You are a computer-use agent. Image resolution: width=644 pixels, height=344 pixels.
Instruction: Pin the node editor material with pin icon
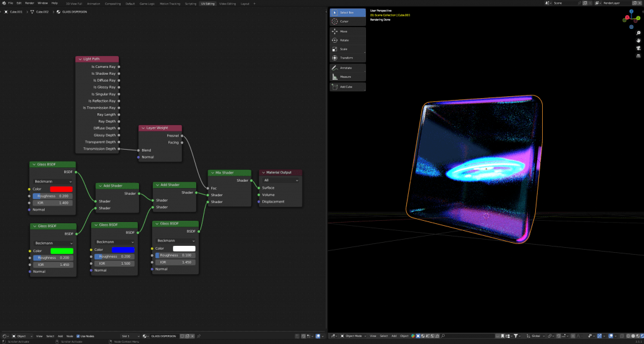197,336
